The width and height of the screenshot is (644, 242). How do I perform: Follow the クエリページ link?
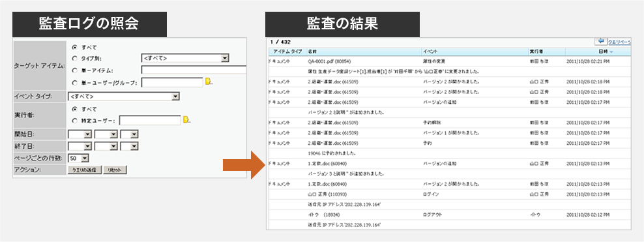tap(619, 42)
